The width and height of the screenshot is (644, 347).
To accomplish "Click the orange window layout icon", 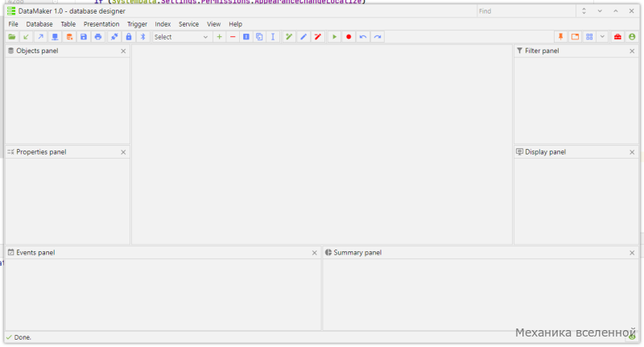I will tap(575, 37).
